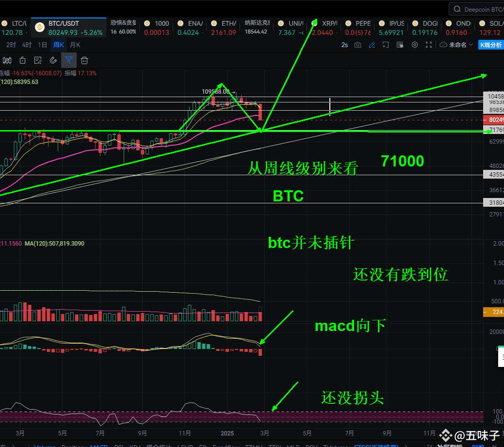The width and height of the screenshot is (504, 447).
Task: Click the order edit icon on the toolbar
Action: point(38,60)
